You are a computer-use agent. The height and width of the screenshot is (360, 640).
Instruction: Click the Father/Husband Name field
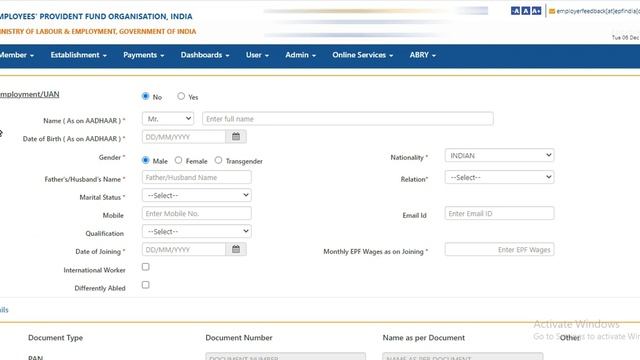197,178
